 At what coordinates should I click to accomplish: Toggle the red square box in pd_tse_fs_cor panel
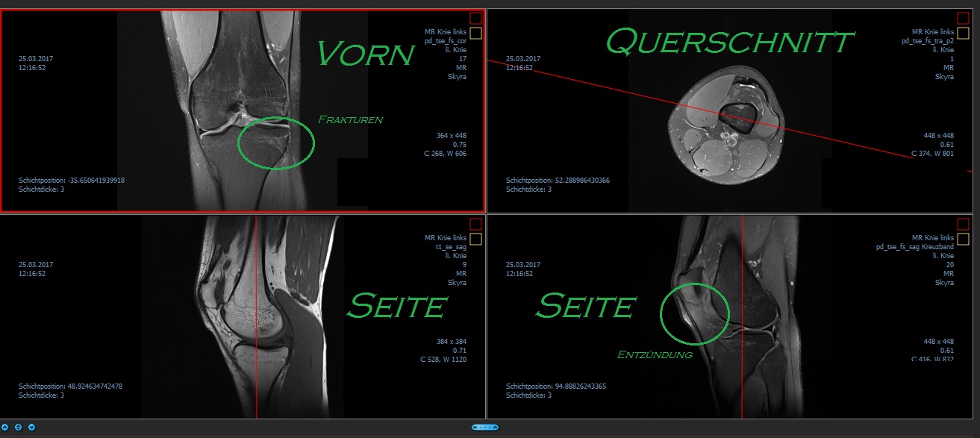(x=475, y=18)
